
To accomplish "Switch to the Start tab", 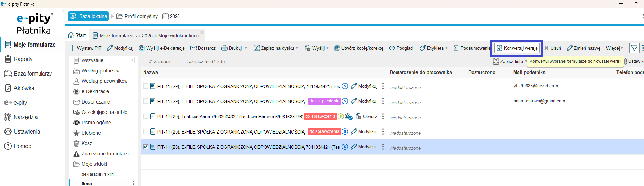I will [x=77, y=35].
